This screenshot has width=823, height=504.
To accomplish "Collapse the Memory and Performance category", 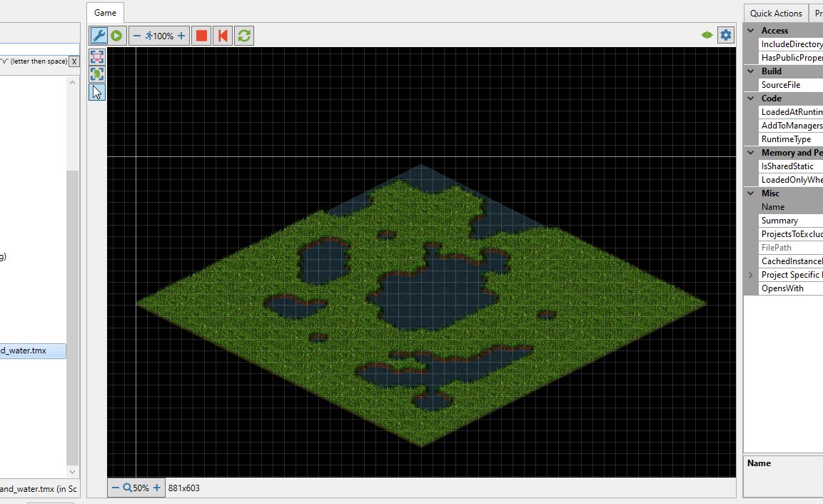I will [x=751, y=153].
